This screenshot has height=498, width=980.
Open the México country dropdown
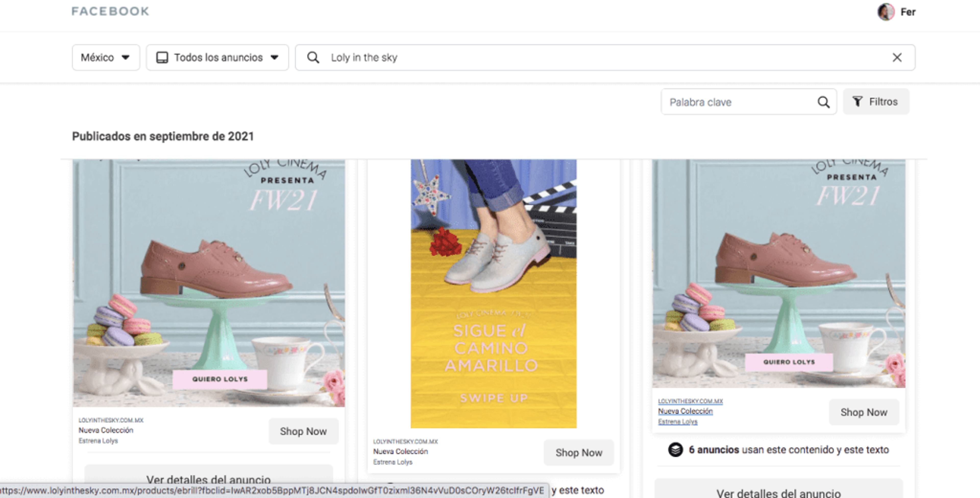click(x=106, y=57)
